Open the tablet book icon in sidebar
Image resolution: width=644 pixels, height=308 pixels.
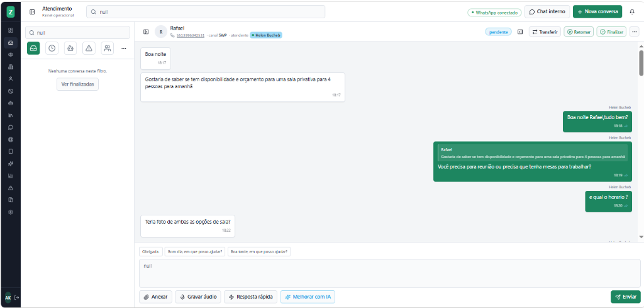click(x=11, y=151)
